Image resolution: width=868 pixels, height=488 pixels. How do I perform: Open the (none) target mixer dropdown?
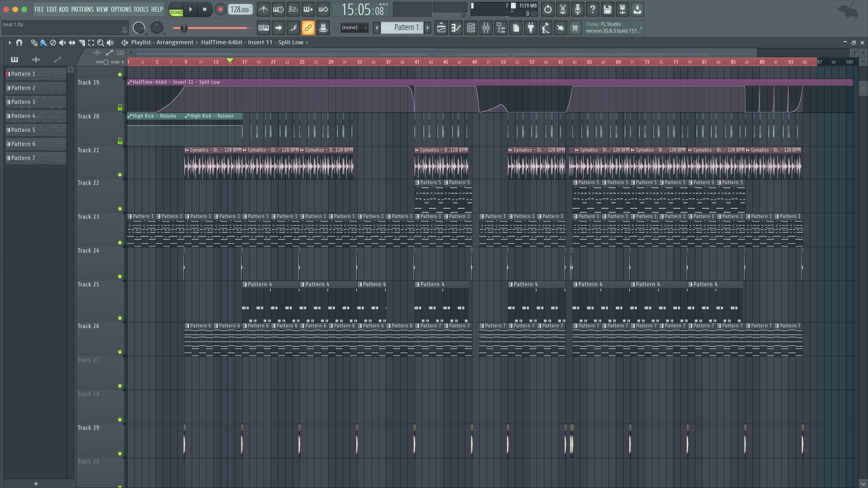click(x=354, y=28)
